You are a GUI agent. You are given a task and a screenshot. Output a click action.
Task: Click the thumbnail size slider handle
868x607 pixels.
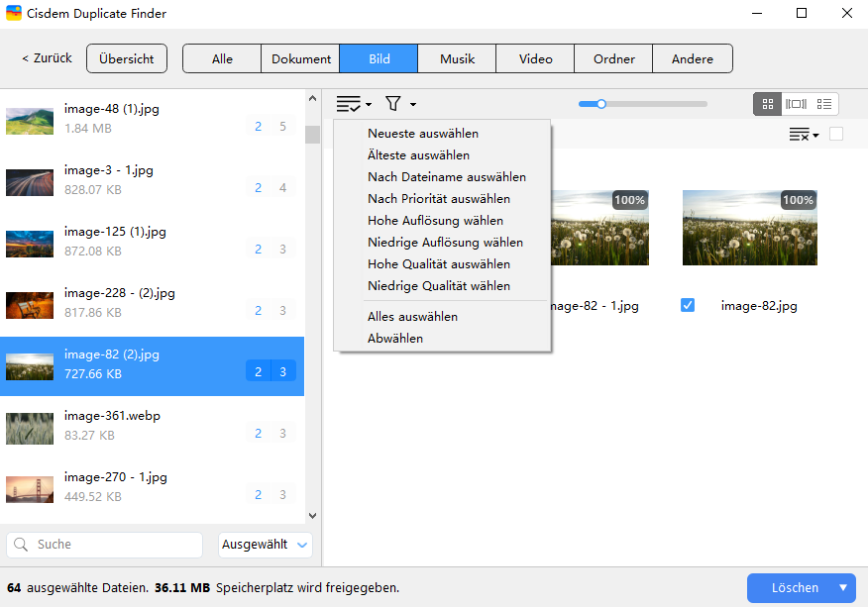[599, 104]
